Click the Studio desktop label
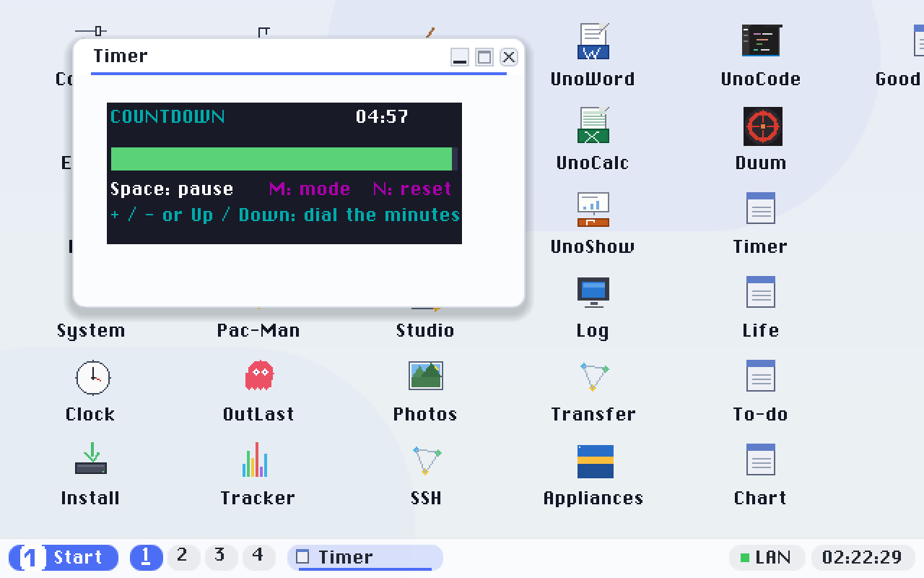Viewport: 924px width, 578px height. (x=426, y=331)
